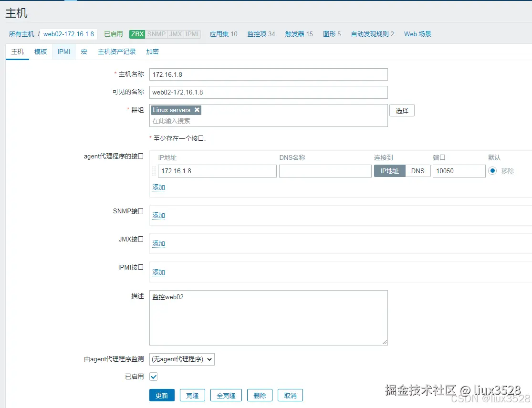Open the 宏 tab
The image size is (532, 408).
click(x=84, y=52)
